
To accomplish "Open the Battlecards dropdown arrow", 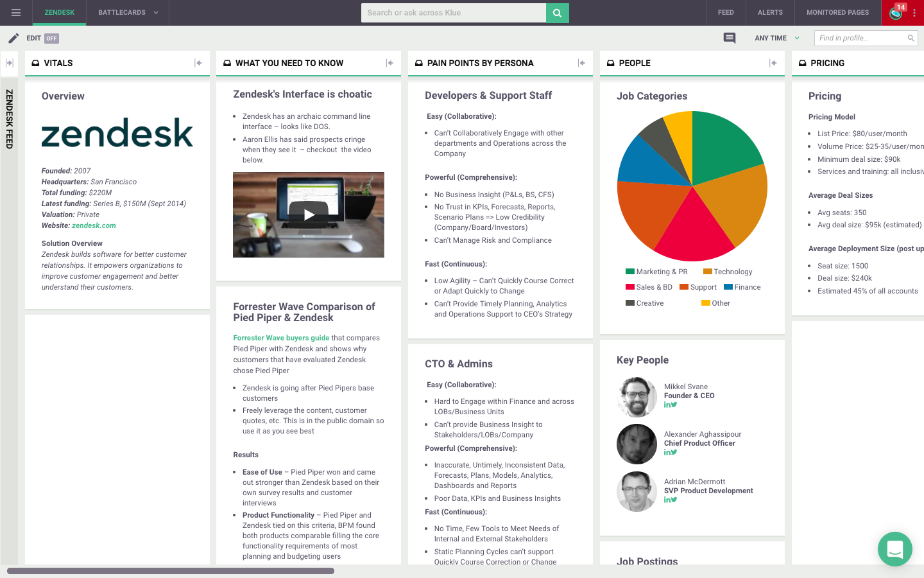I will point(156,12).
